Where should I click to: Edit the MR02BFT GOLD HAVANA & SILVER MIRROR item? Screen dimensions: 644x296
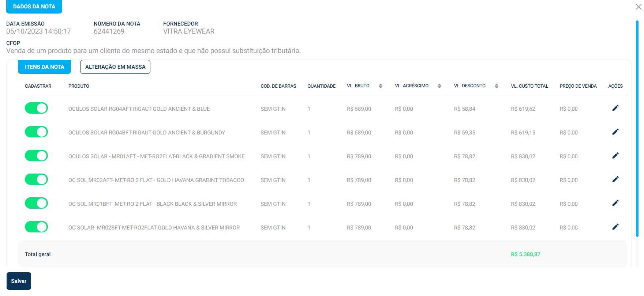click(x=615, y=227)
